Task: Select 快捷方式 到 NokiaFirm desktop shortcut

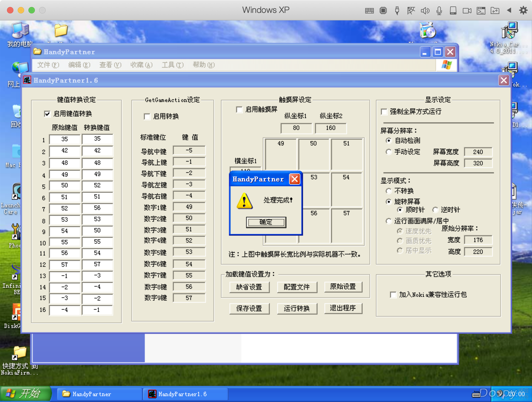Action: pyautogui.click(x=19, y=361)
